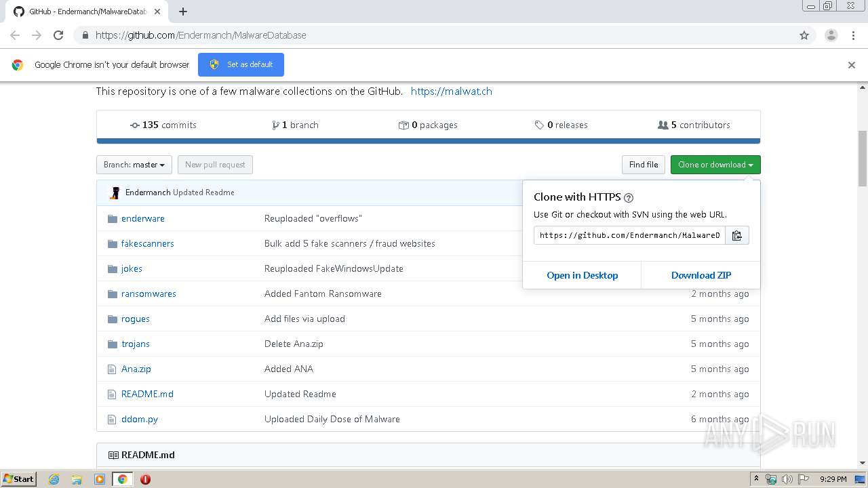Open the ddom.py file

140,419
